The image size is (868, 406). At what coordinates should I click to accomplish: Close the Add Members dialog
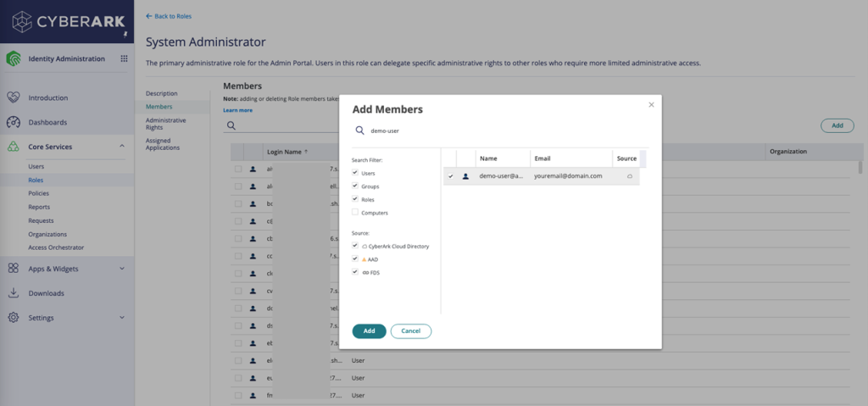(x=652, y=105)
